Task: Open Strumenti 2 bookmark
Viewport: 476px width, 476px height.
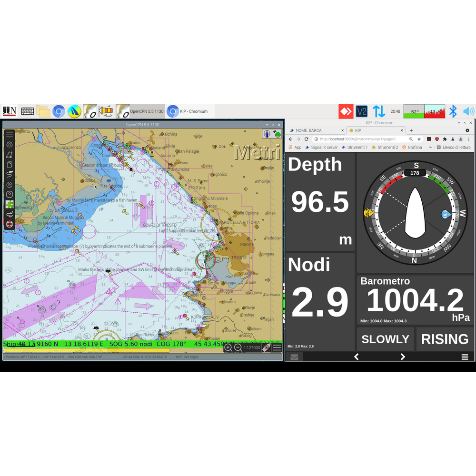Action: pyautogui.click(x=385, y=147)
